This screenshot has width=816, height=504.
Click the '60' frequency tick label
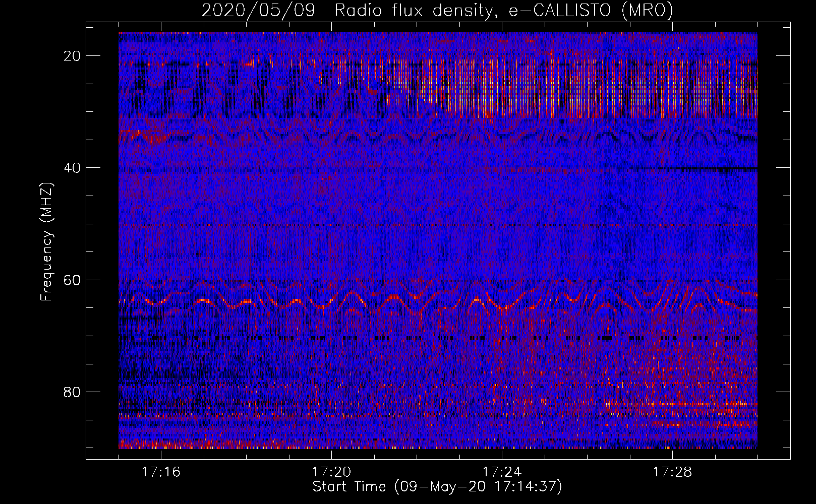pyautogui.click(x=73, y=280)
